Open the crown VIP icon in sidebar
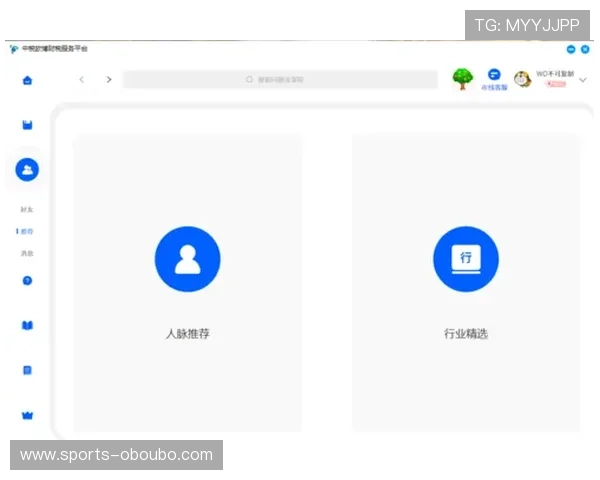This screenshot has width=600, height=480. 27,415
